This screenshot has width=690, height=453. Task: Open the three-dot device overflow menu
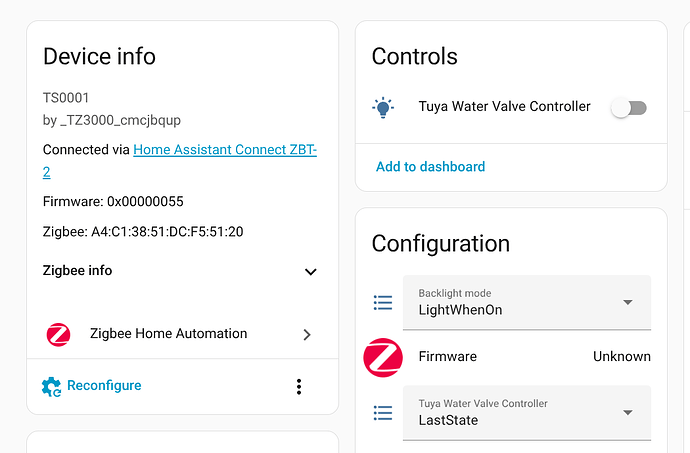(x=298, y=386)
